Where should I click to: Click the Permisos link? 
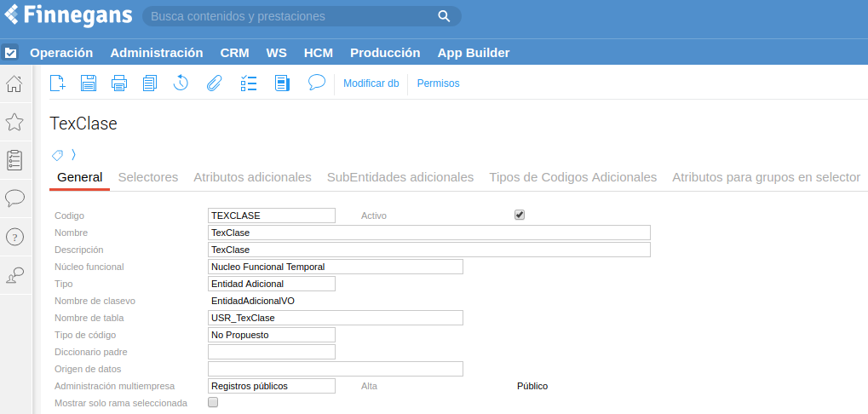[438, 83]
